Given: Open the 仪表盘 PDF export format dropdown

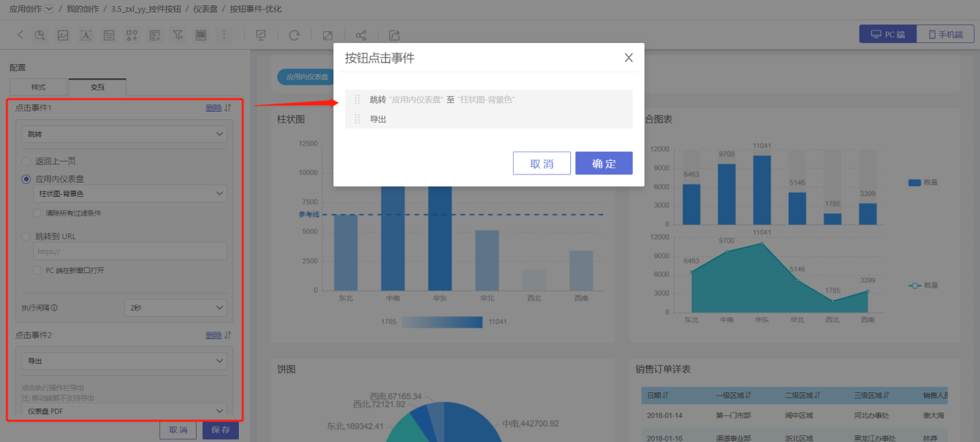Looking at the screenshot, I should pyautogui.click(x=124, y=411).
